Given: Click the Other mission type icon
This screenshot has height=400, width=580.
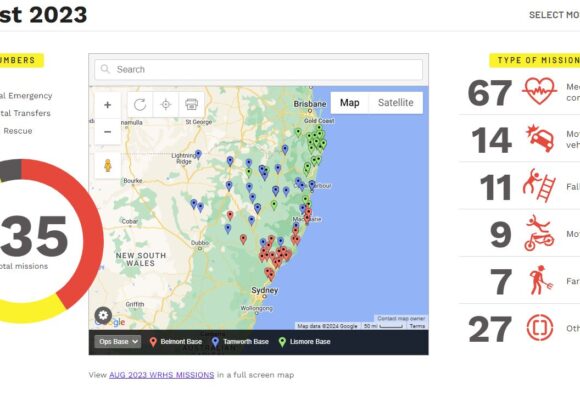Looking at the screenshot, I should coord(540,327).
